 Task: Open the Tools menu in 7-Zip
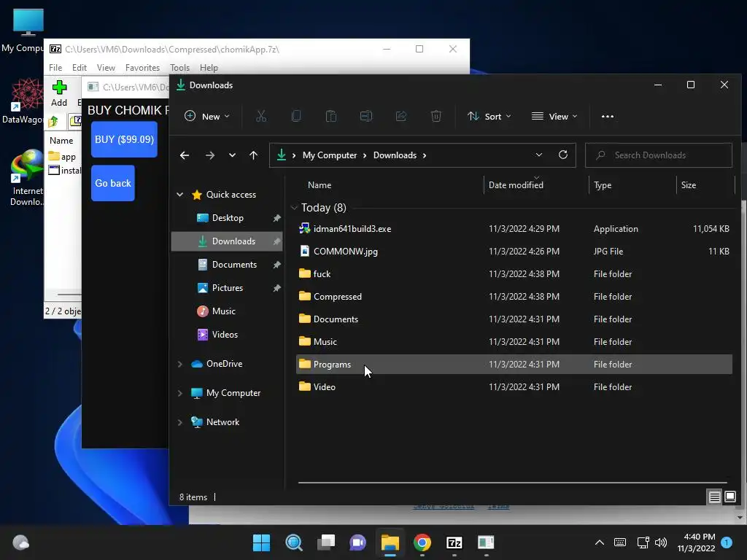tap(179, 68)
